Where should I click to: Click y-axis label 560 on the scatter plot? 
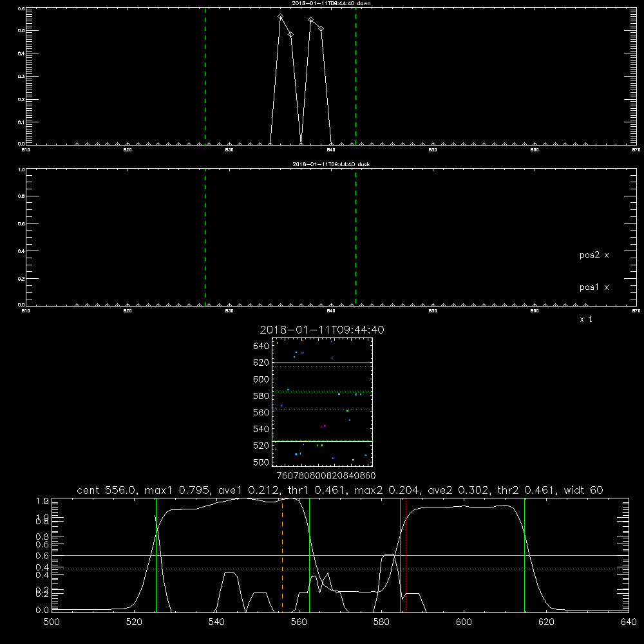261,412
